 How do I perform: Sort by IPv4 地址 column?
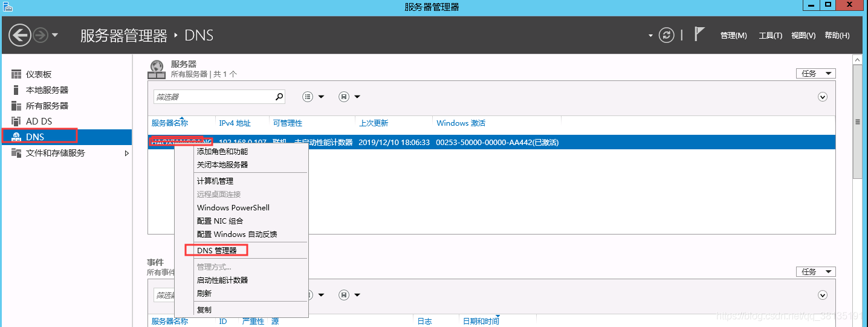235,123
